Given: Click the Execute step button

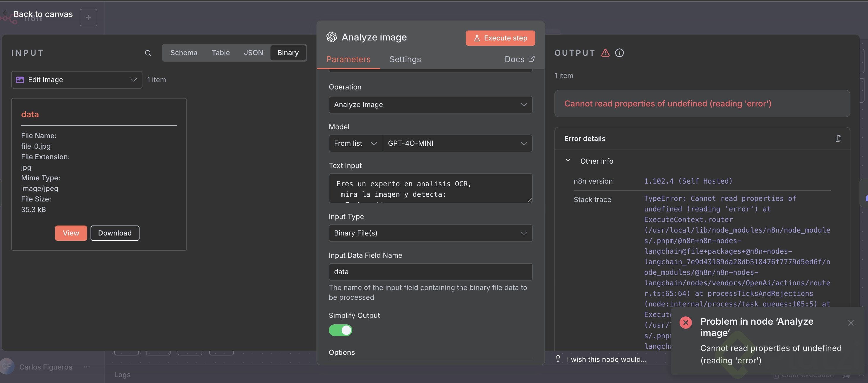Looking at the screenshot, I should click(x=500, y=38).
